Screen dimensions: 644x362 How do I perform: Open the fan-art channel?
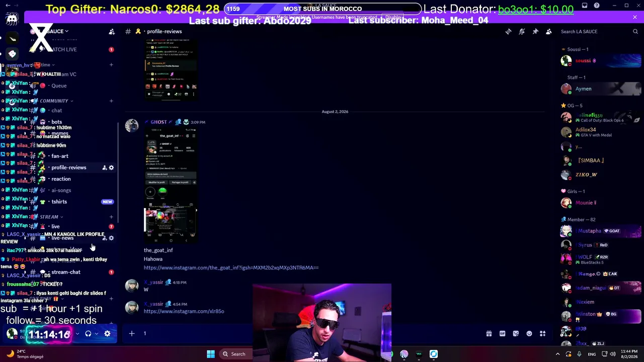(x=73, y=156)
